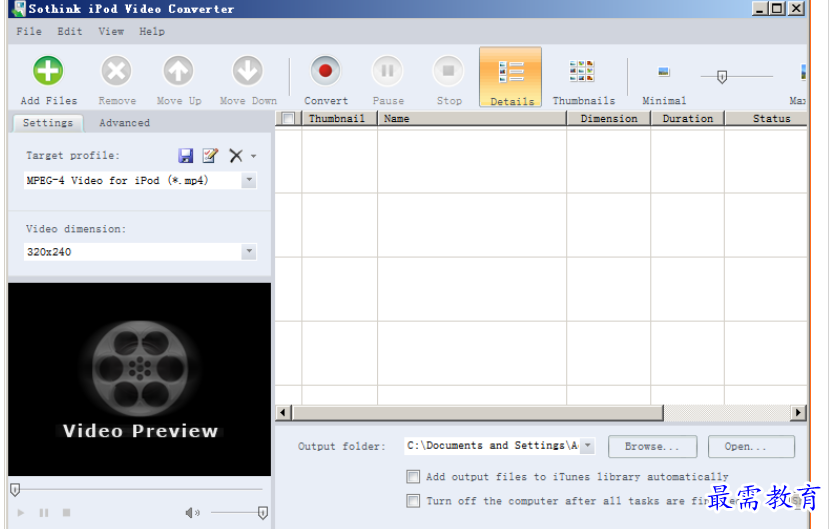This screenshot has width=829, height=529.
Task: Click the video preview seek slider handle
Action: [15, 490]
